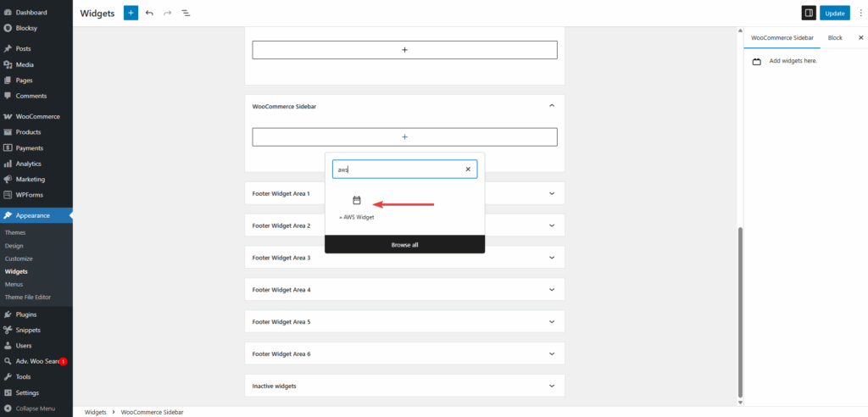Expand Footer Widget Area 1

point(551,193)
